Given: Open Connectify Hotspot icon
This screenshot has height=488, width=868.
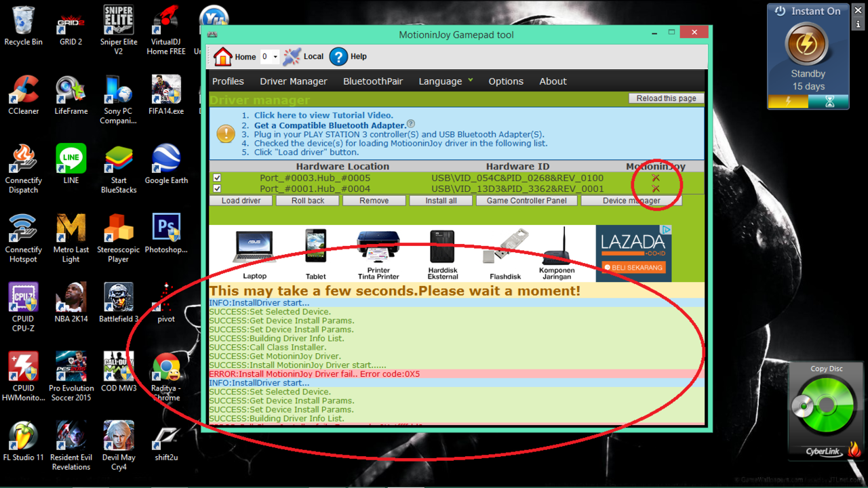Looking at the screenshot, I should point(23,238).
